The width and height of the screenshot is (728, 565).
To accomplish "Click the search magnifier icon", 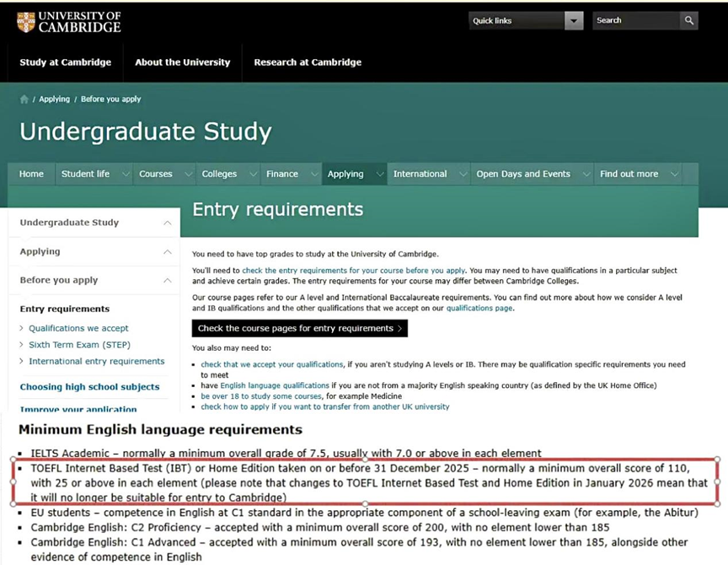I will tap(688, 21).
